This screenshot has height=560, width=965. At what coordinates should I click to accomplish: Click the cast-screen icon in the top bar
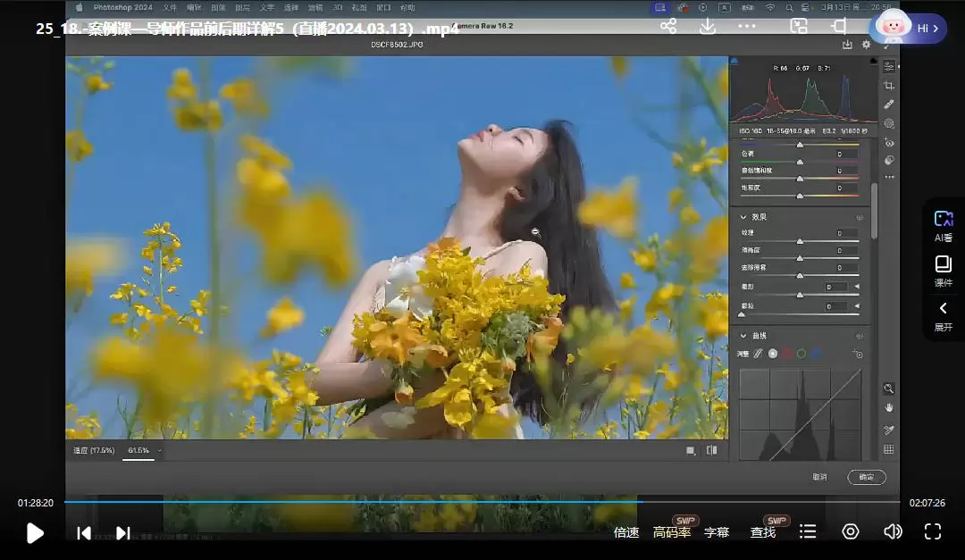[838, 27]
